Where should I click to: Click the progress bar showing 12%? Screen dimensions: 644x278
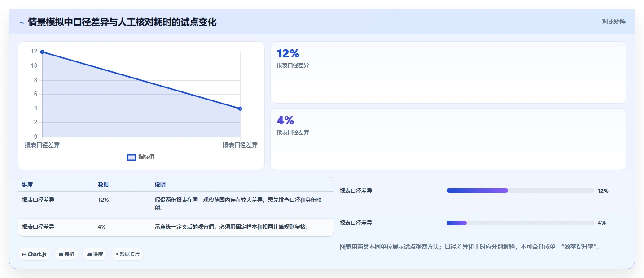tap(520, 191)
